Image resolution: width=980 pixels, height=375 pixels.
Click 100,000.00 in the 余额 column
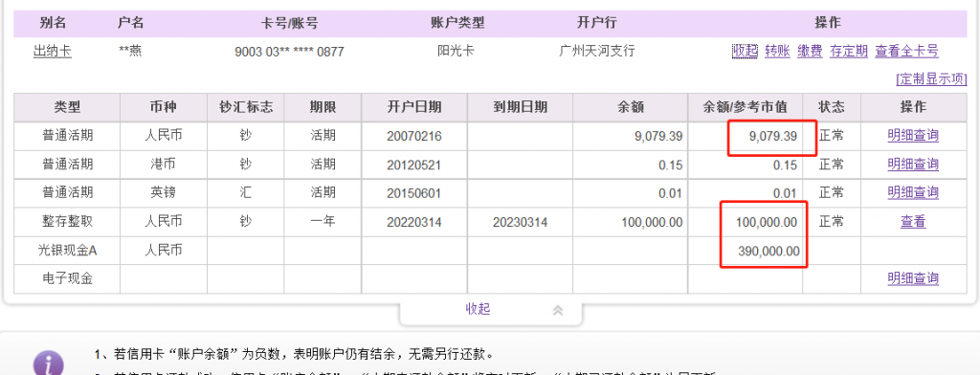click(652, 222)
